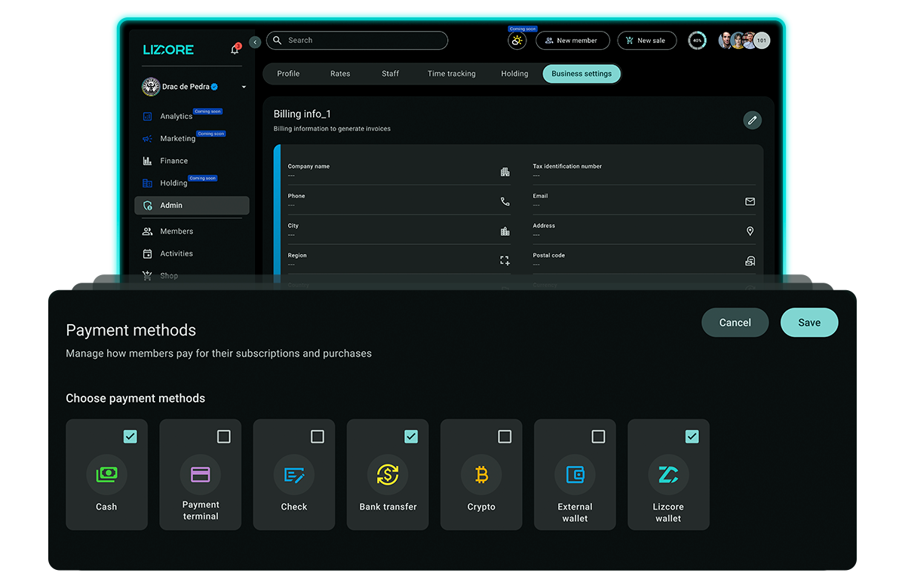Screen dimensions: 905x588
Task: Select the Bitcoin Crypto payment icon
Action: pyautogui.click(x=481, y=474)
